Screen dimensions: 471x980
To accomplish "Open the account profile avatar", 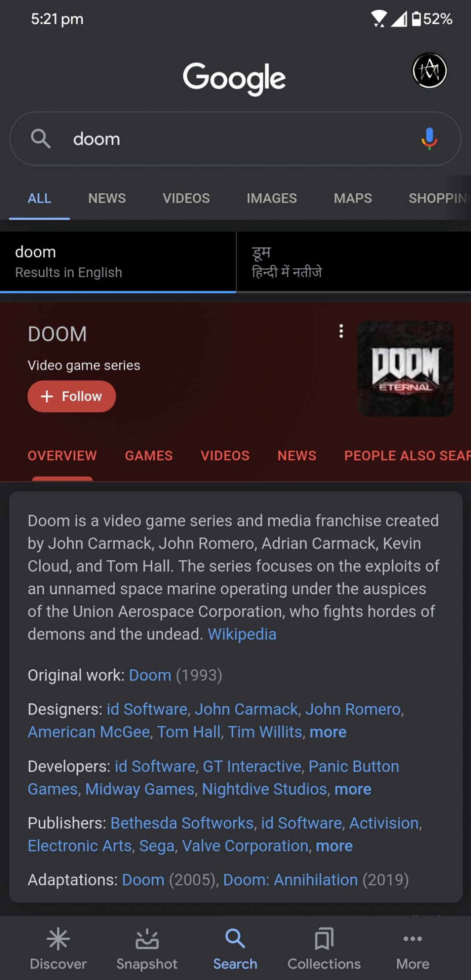I will 429,71.
